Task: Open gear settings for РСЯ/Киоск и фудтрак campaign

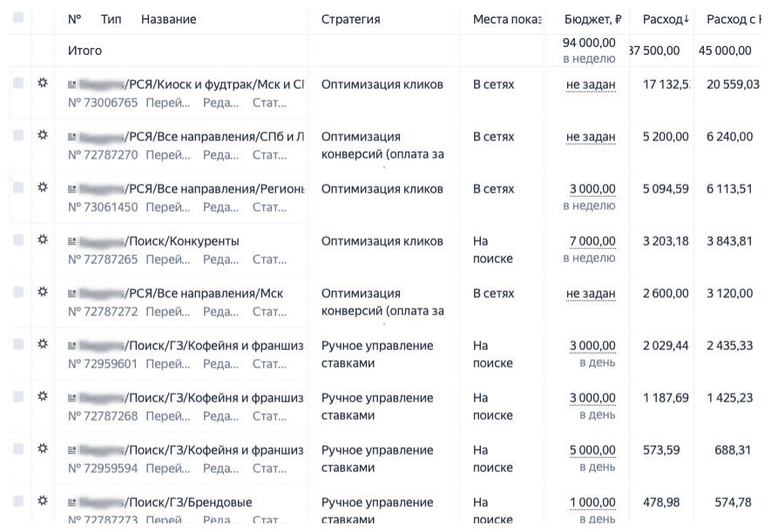Action: click(x=43, y=83)
